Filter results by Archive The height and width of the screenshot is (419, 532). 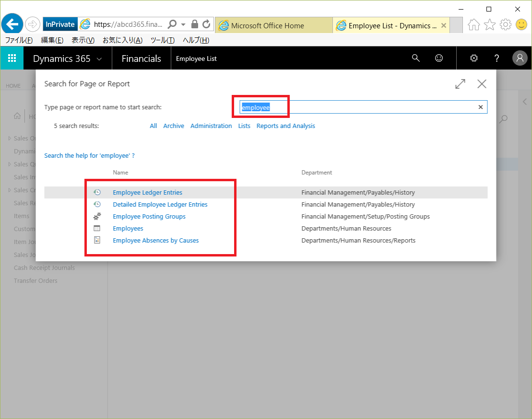click(174, 126)
